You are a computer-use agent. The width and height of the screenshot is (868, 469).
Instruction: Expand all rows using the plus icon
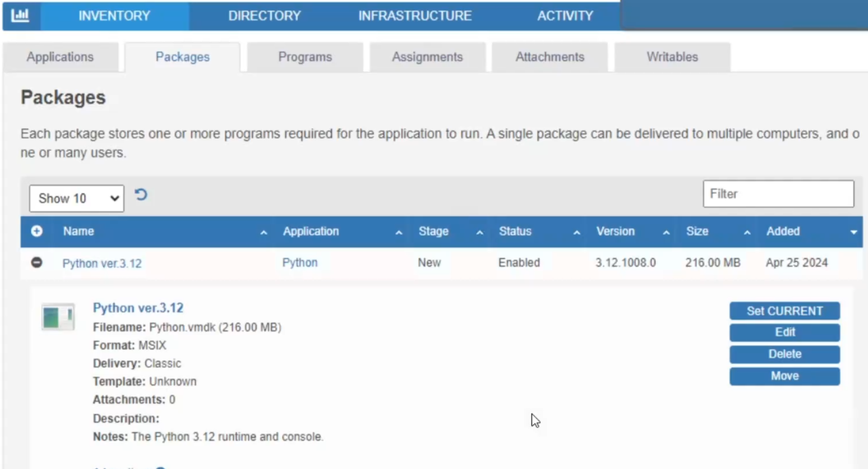coord(37,232)
